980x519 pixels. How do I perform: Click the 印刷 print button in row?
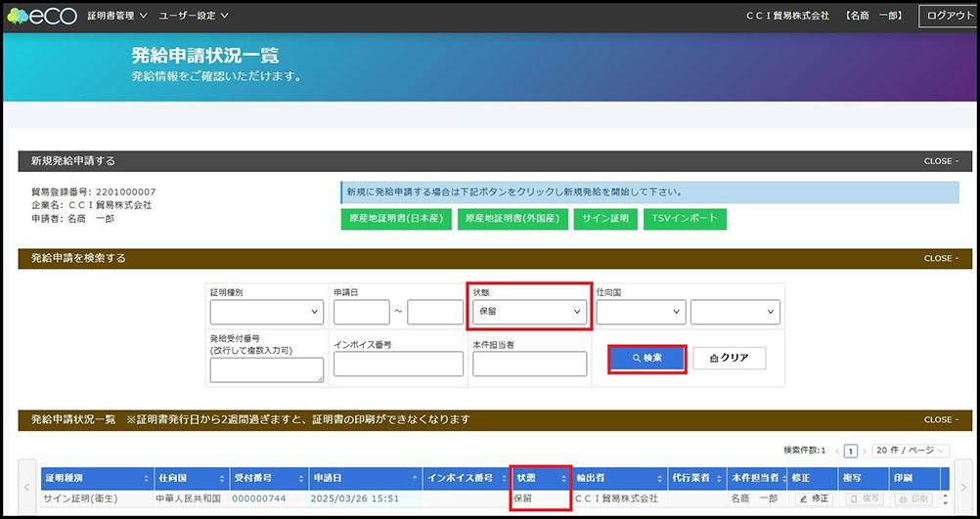913,499
